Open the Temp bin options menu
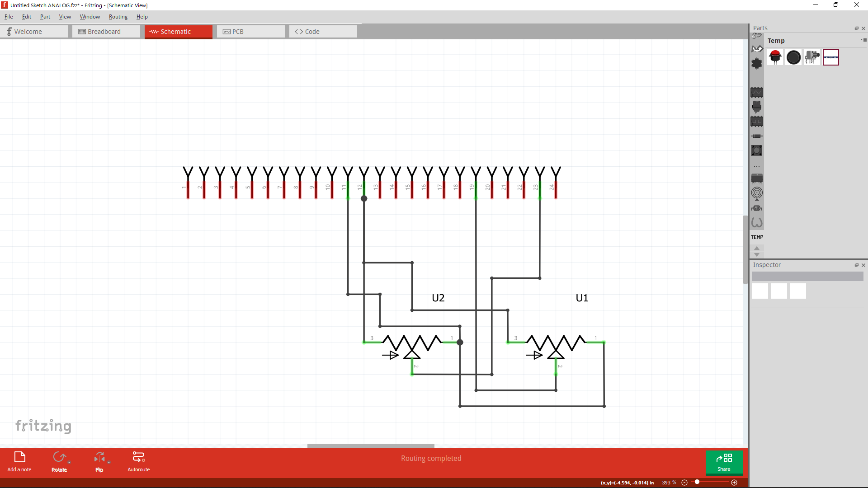This screenshot has width=868, height=488. 863,40
